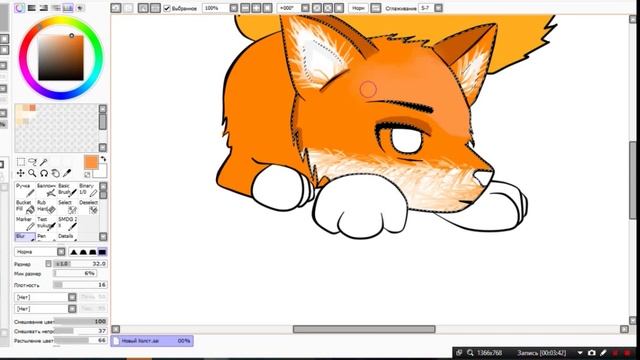Click the swatch panel scroll down arrow

click(103, 147)
